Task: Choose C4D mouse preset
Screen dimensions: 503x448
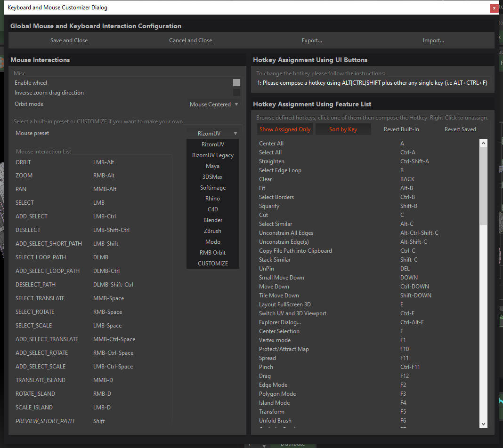Action: [213, 209]
